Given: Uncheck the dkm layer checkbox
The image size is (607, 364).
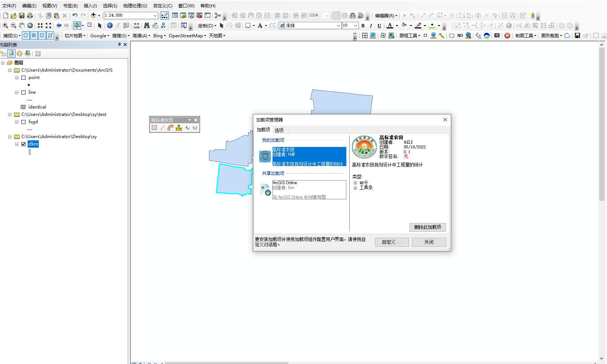Looking at the screenshot, I should [24, 144].
